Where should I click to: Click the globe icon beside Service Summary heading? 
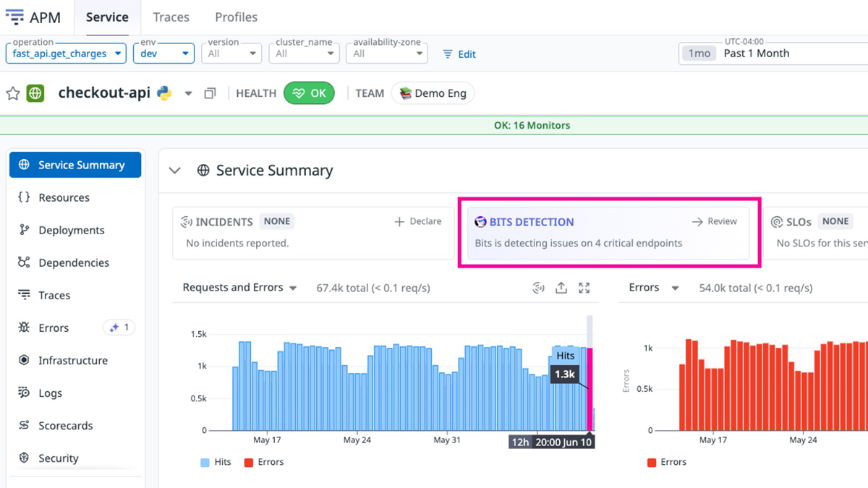(x=203, y=171)
